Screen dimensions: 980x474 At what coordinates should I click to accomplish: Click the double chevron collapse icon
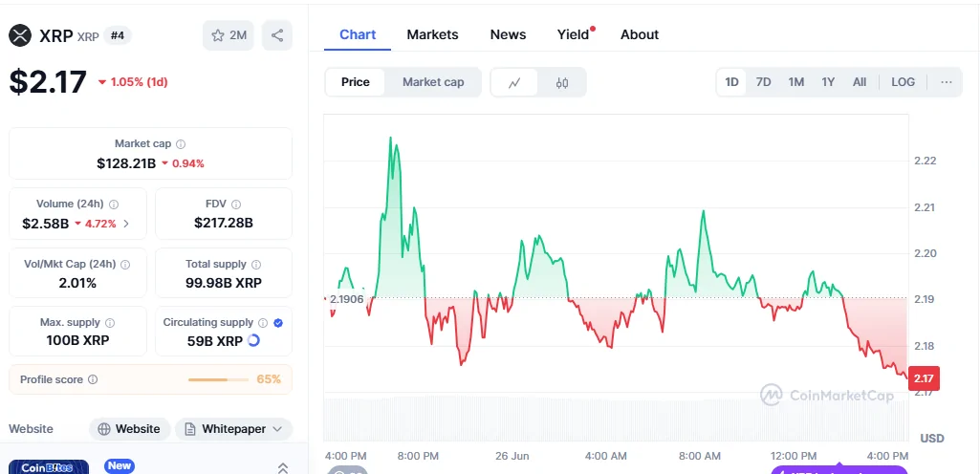coord(282,467)
